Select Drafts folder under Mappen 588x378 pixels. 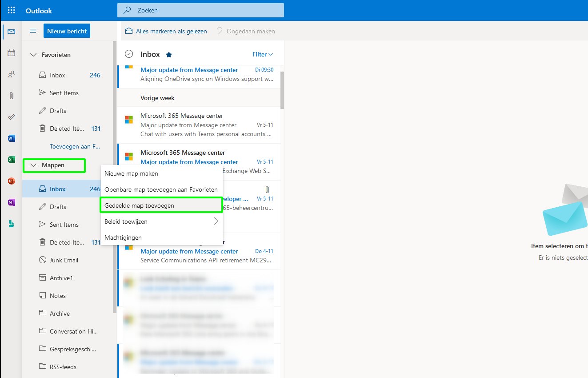tap(62, 207)
